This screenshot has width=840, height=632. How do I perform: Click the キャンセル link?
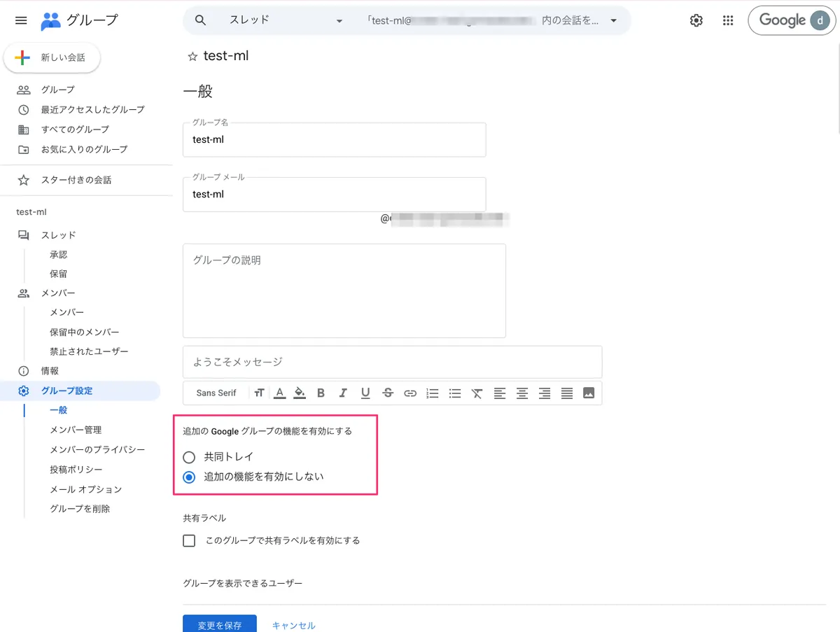coord(293,626)
